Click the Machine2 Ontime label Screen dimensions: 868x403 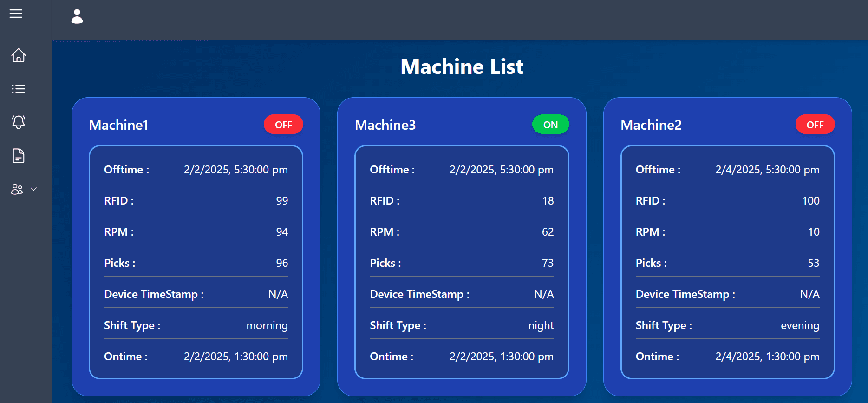[658, 357]
